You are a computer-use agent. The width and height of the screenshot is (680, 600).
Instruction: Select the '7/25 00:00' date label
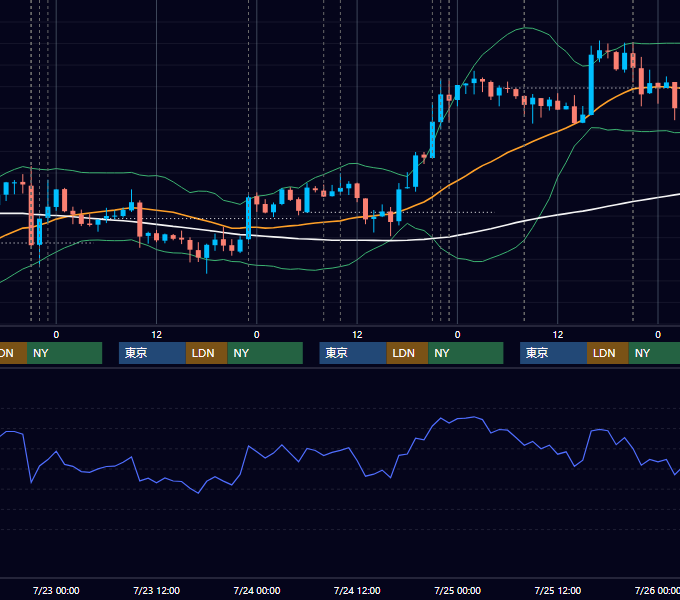pos(458,590)
